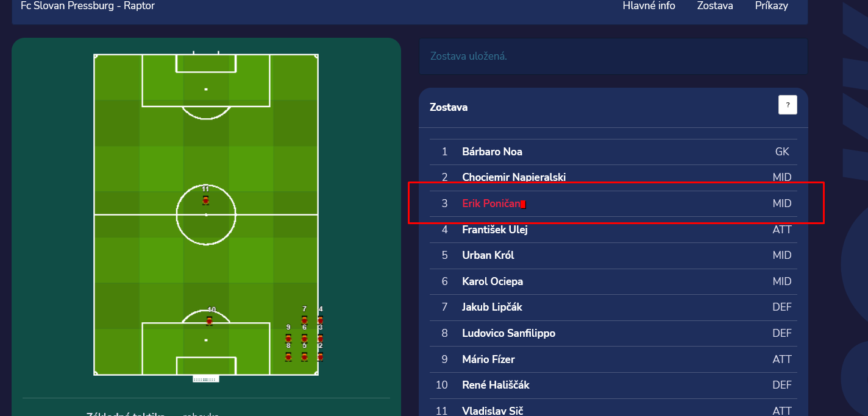The image size is (868, 416).
Task: Select player marker 10 near penalty arc
Action: click(210, 320)
